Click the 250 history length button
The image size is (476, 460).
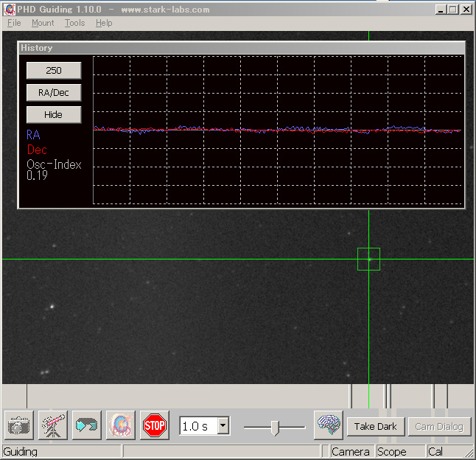[x=54, y=71]
